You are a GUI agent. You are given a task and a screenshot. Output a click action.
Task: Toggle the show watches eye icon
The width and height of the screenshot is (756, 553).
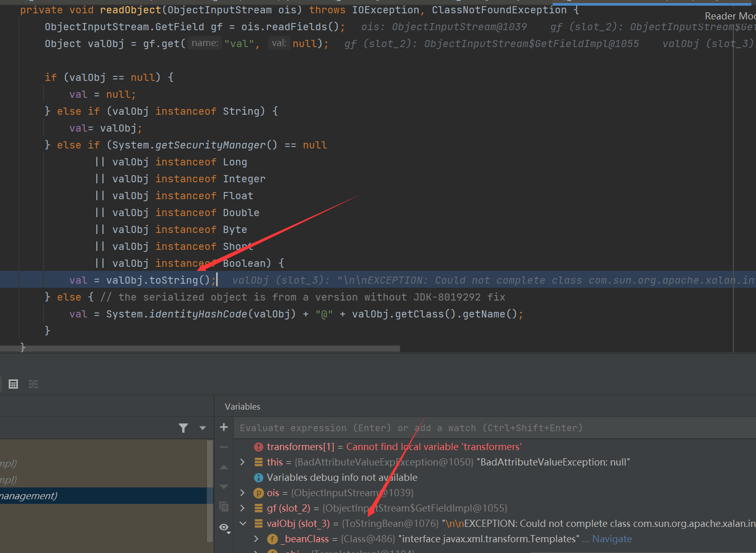tap(224, 527)
